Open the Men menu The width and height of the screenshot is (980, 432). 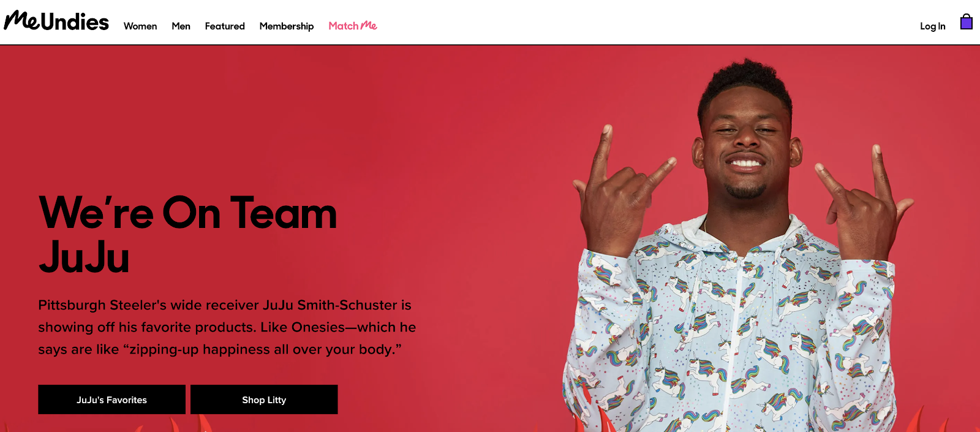181,26
